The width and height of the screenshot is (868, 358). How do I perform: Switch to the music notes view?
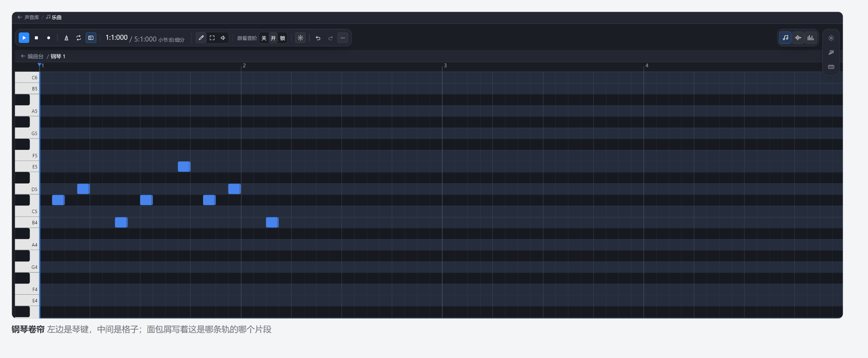[x=785, y=38]
